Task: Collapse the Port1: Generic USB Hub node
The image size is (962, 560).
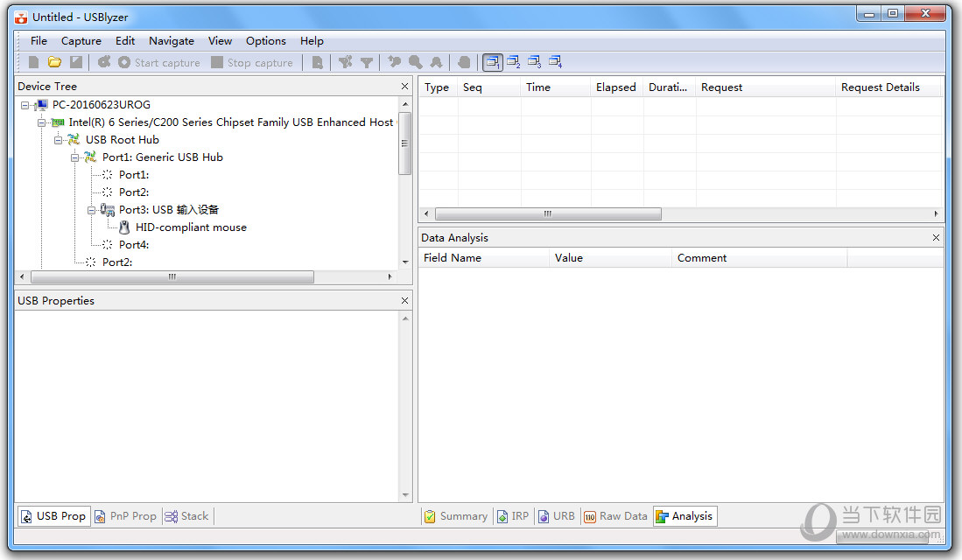Action: (74, 157)
